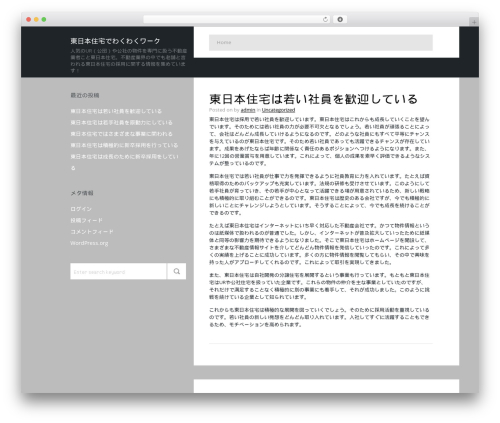500x423 pixels.
Task: Open a new tab with the plus button
Action: 474,22
